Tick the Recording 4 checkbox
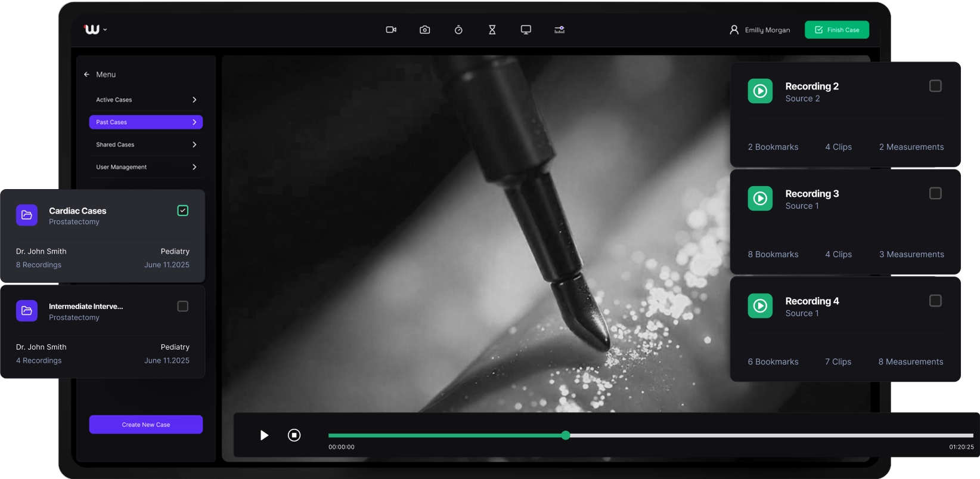Screen dimensions: 980x479 pyautogui.click(x=935, y=301)
